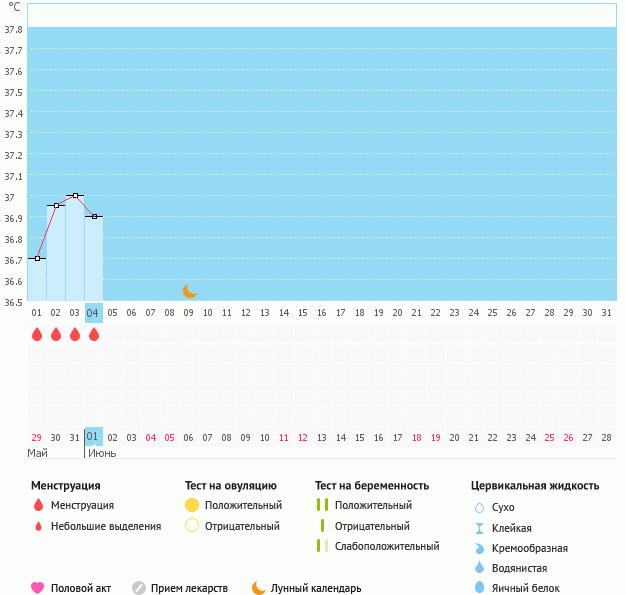Click the positive pregnancy test double-bar icon
The width and height of the screenshot is (626, 595).
pyautogui.click(x=322, y=505)
